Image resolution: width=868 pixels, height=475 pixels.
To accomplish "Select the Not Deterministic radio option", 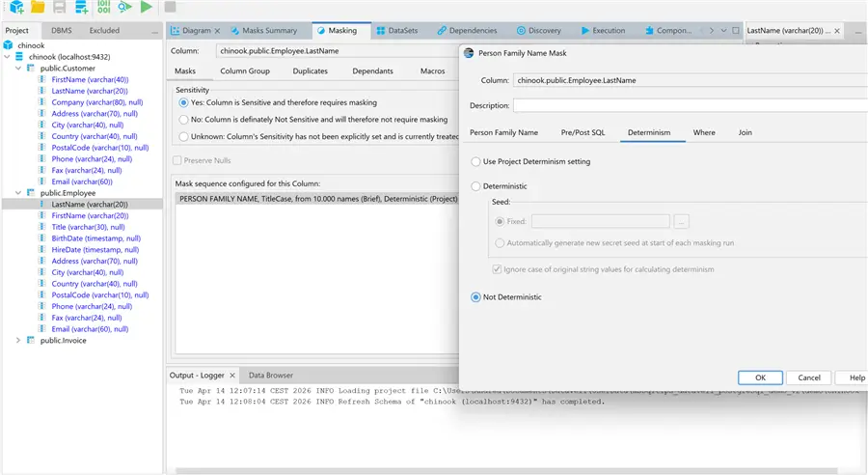I will pos(475,297).
